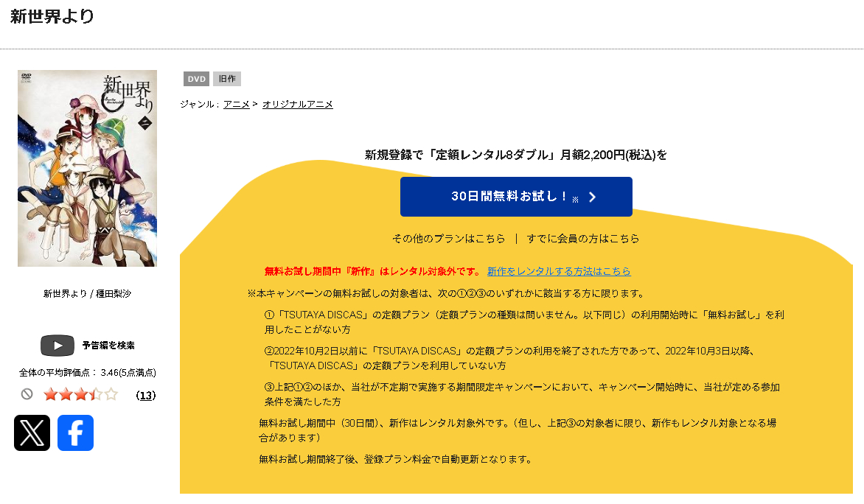Viewport: 864px width, 504px height.
Task: Click the line 無料お試し期間終了後、登録プラン料金で自動更新
Action: pyautogui.click(x=396, y=459)
